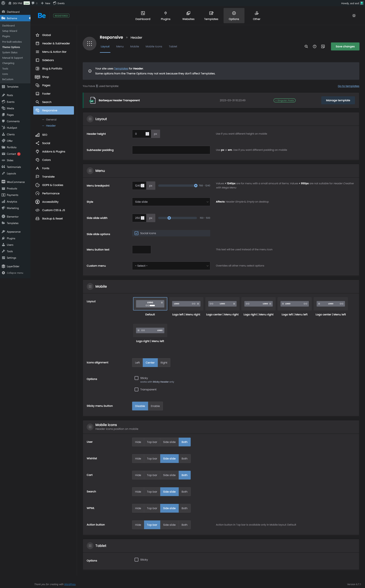Image resolution: width=365 pixels, height=588 pixels.
Task: Enable the Transparent mobile option
Action: [x=136, y=389]
